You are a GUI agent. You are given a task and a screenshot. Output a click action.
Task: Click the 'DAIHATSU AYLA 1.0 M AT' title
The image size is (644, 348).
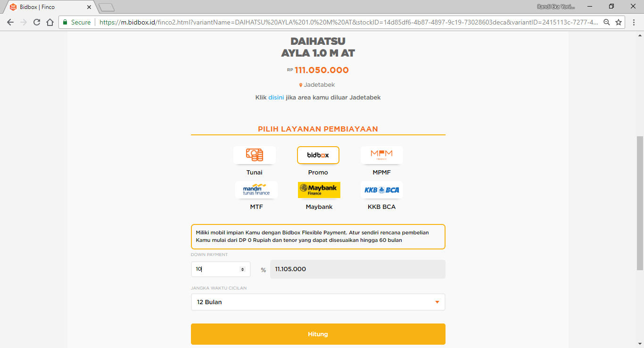point(318,48)
